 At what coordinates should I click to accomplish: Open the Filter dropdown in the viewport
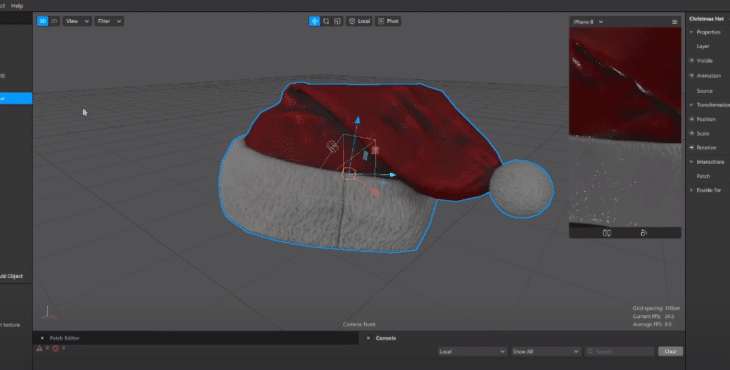[109, 21]
